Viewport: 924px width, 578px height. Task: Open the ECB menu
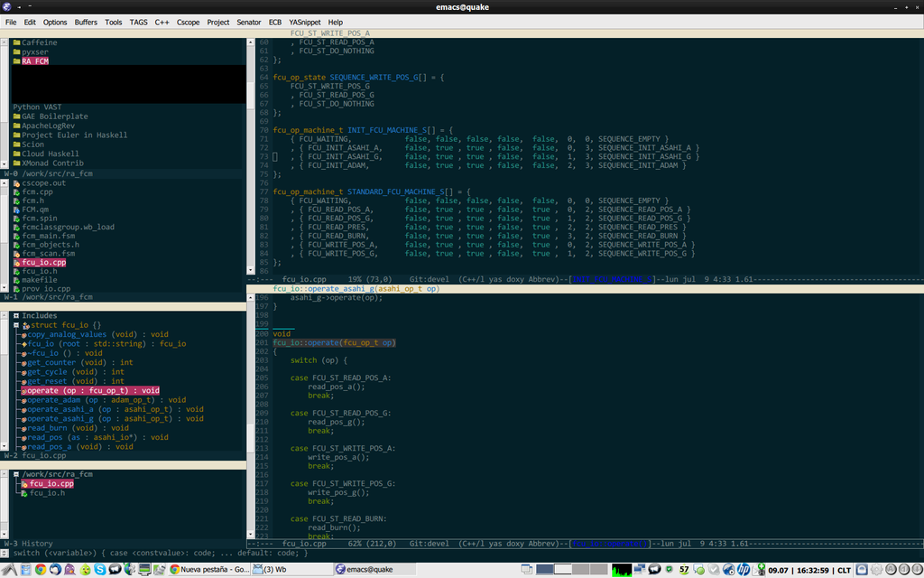pyautogui.click(x=275, y=22)
